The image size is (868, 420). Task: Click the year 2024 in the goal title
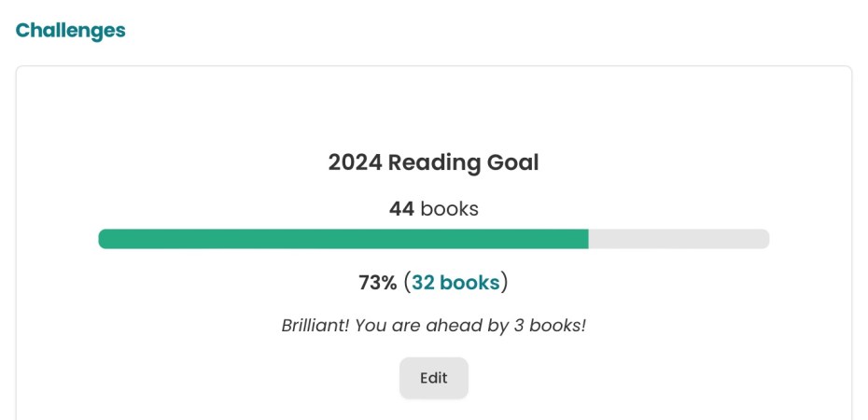[355, 162]
